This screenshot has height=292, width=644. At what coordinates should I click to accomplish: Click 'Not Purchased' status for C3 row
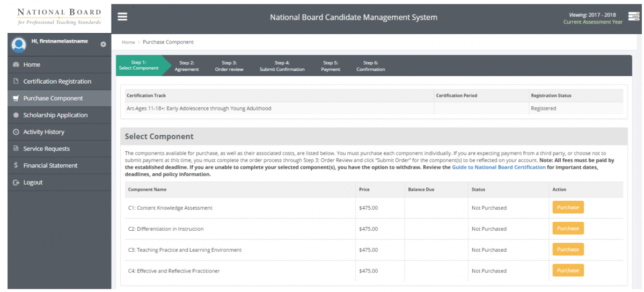(489, 250)
